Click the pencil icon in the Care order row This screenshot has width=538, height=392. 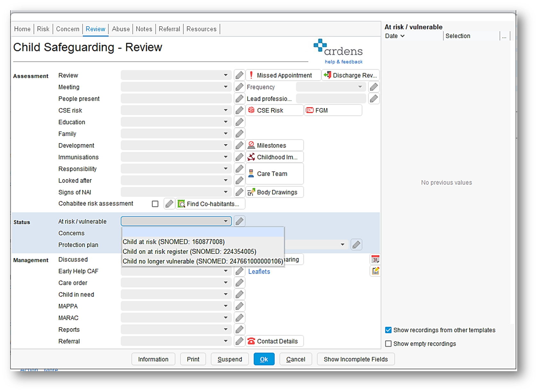coord(239,283)
